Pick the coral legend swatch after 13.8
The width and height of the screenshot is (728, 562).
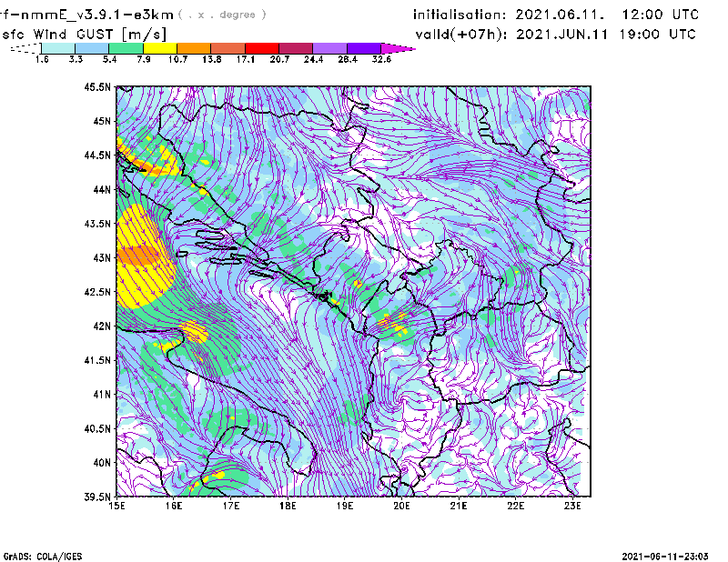[x=228, y=48]
